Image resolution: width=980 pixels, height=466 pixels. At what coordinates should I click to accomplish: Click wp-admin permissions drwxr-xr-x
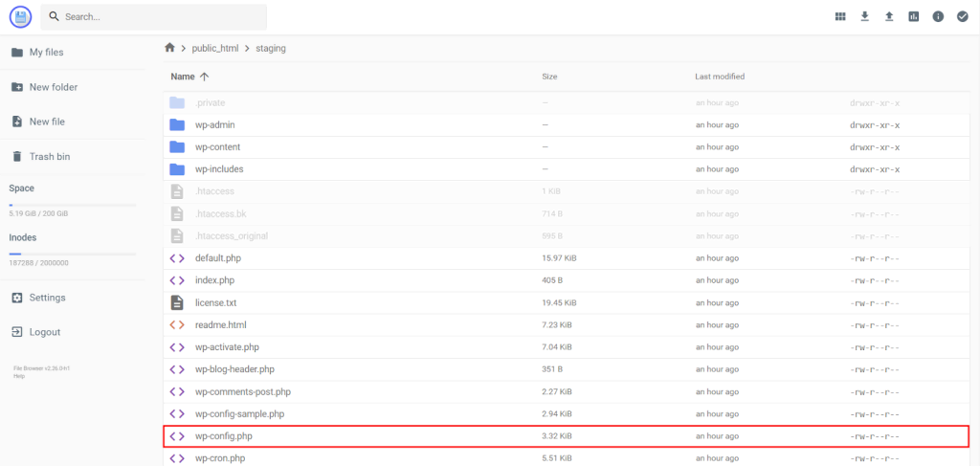coord(875,125)
